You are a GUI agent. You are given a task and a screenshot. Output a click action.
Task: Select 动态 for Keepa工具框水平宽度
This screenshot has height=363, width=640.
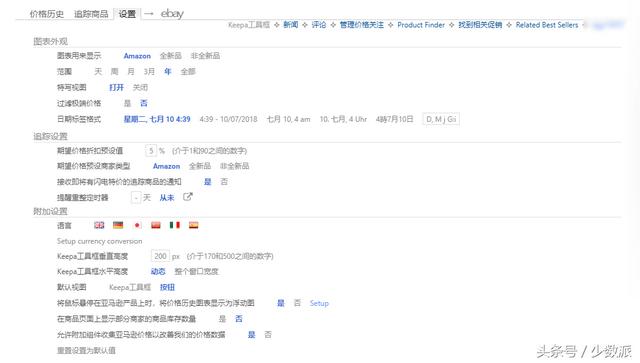pyautogui.click(x=158, y=272)
